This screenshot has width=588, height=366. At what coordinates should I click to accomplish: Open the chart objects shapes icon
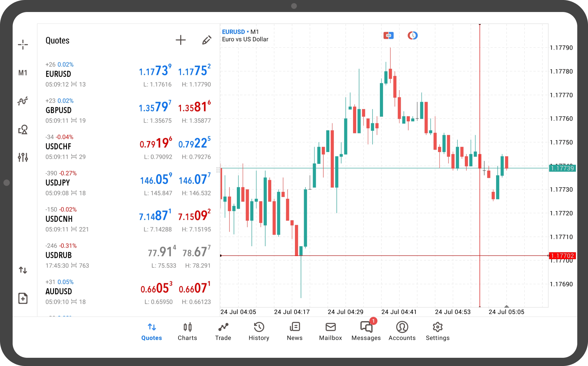(23, 129)
